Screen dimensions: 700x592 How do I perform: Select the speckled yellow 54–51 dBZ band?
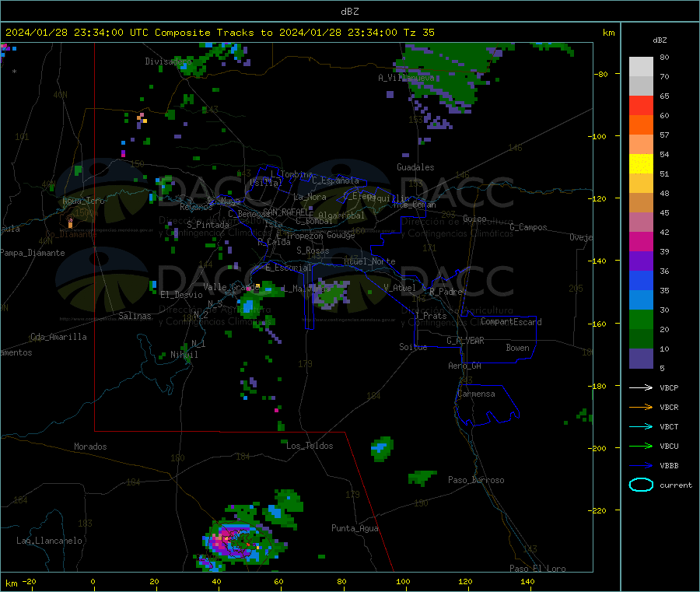click(x=641, y=164)
